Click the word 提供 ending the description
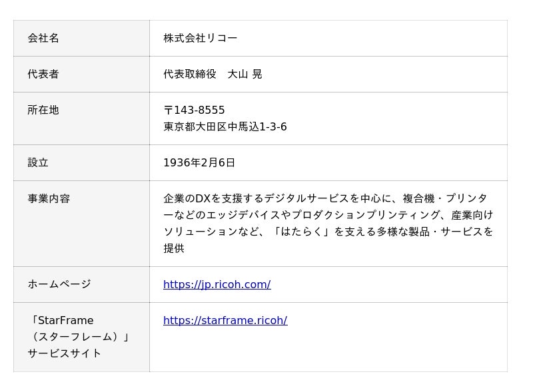 click(174, 248)
